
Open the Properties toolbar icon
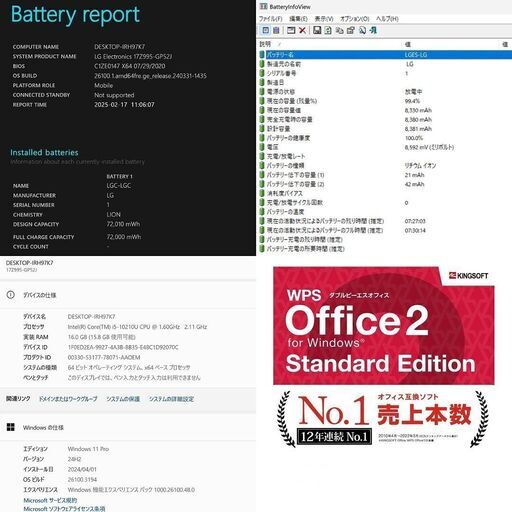[x=351, y=30]
